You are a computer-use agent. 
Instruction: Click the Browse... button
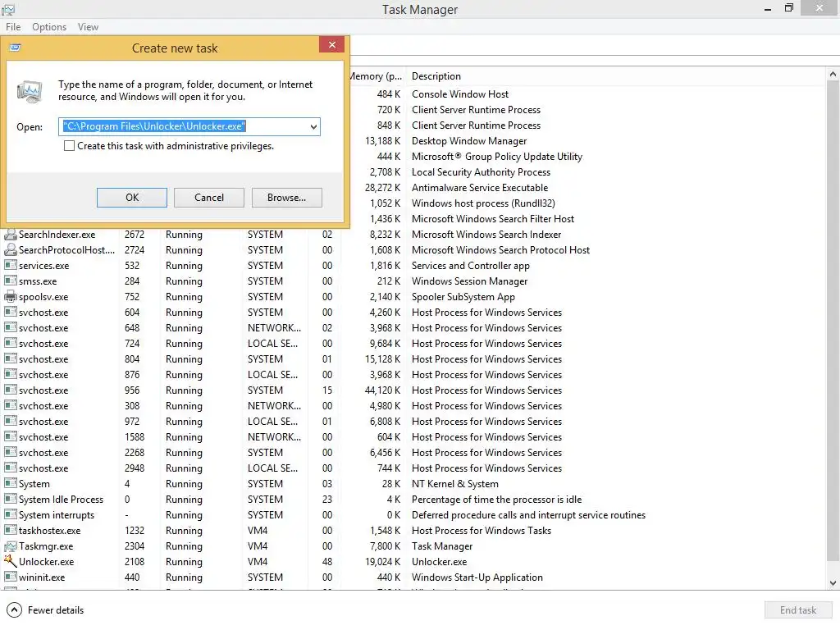point(286,198)
